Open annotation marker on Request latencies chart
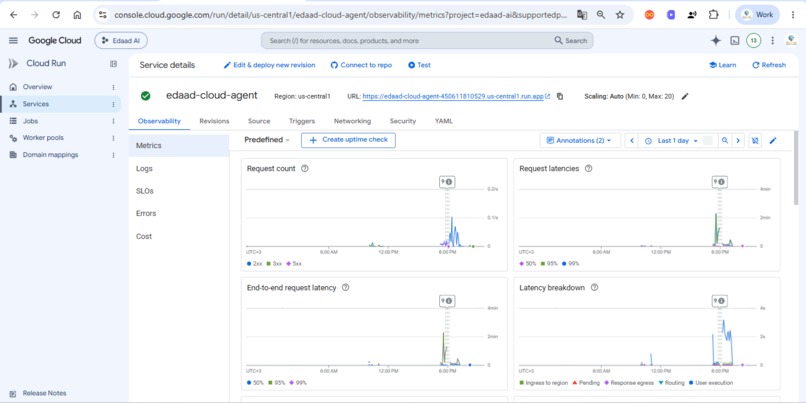806x403 pixels. [x=719, y=181]
